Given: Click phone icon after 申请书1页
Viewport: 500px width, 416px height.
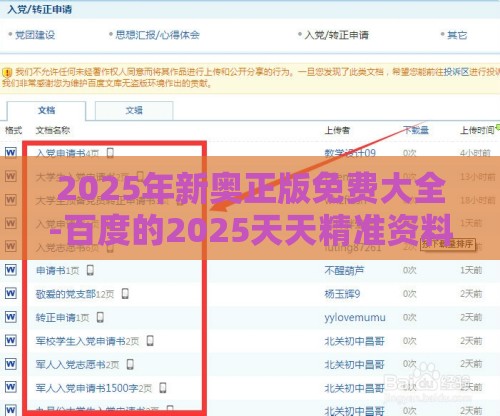Looking at the screenshot, I should click(x=90, y=270).
